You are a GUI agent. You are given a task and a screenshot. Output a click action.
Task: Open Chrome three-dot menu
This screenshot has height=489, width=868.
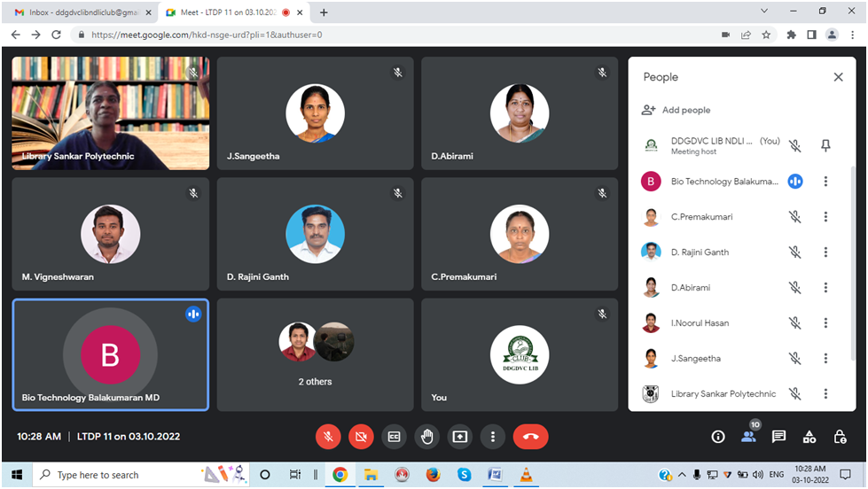[853, 35]
